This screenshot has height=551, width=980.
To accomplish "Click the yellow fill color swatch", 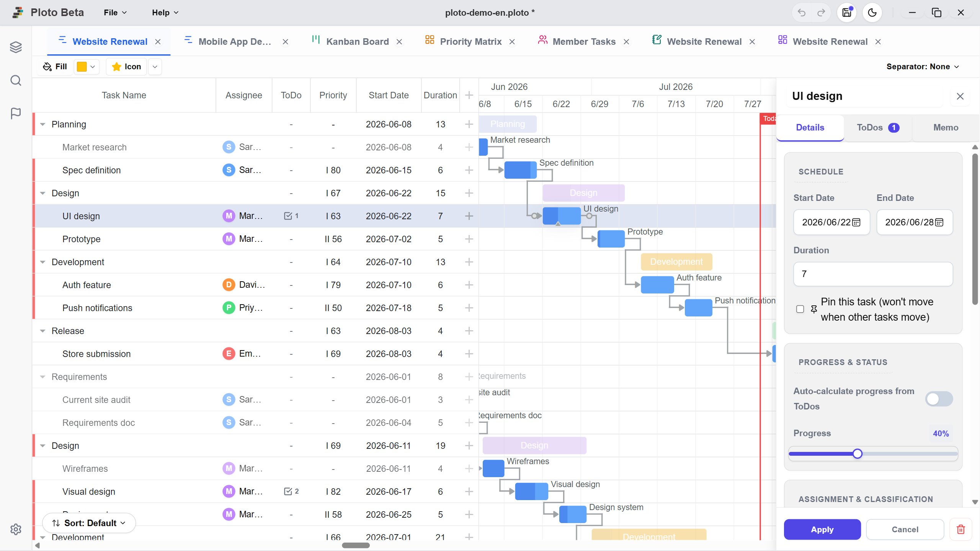I will 82,67.
